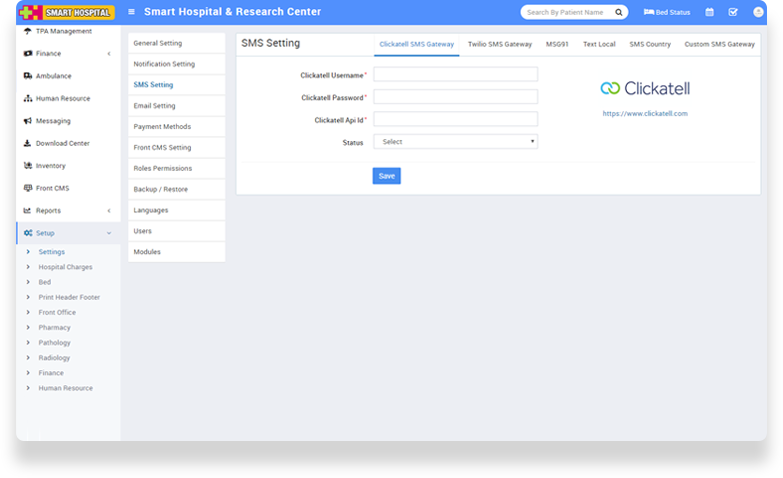Select Hospital Charges under Setup

pos(65,267)
